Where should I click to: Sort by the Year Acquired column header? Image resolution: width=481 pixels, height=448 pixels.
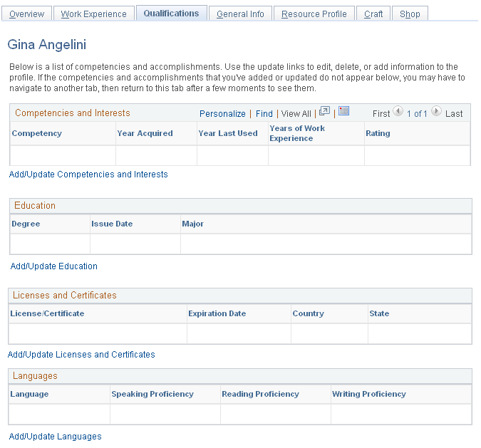point(145,133)
